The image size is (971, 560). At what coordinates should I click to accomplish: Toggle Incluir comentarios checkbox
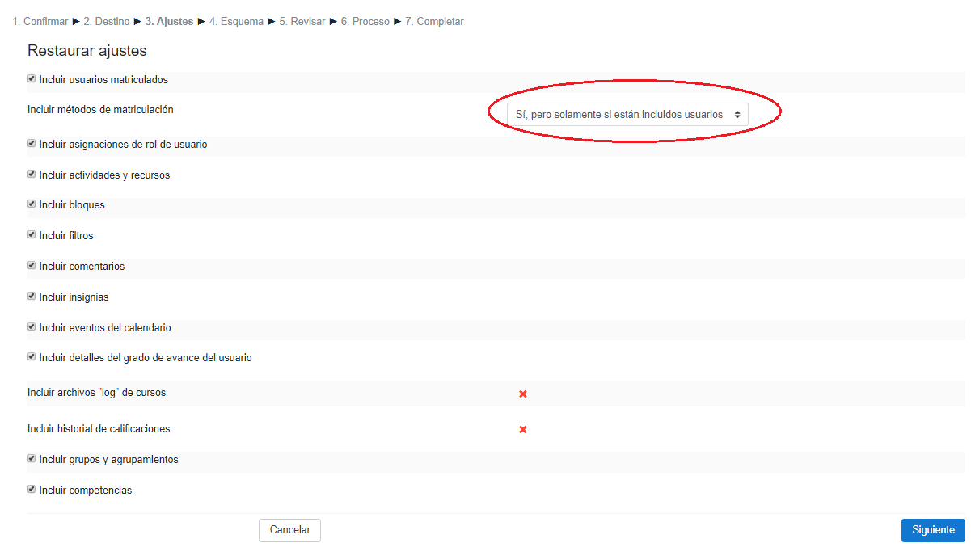32,266
